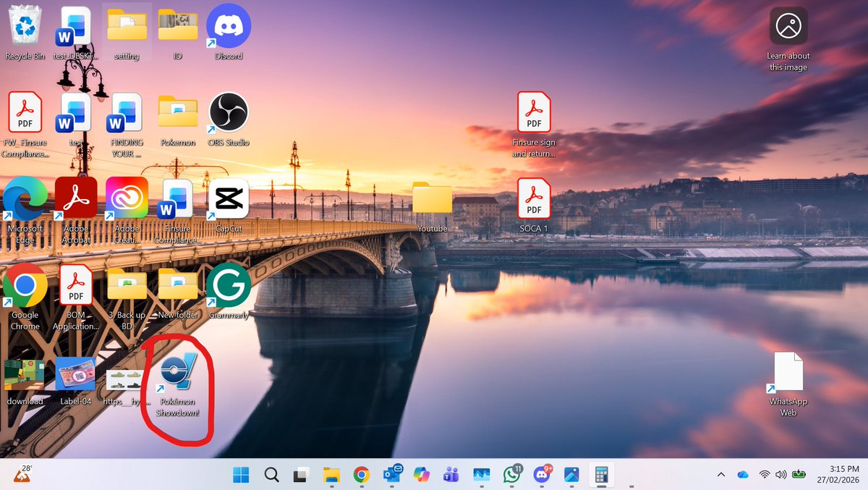Select the BOM Application PDF file
The width and height of the screenshot is (868, 490).
(x=76, y=297)
